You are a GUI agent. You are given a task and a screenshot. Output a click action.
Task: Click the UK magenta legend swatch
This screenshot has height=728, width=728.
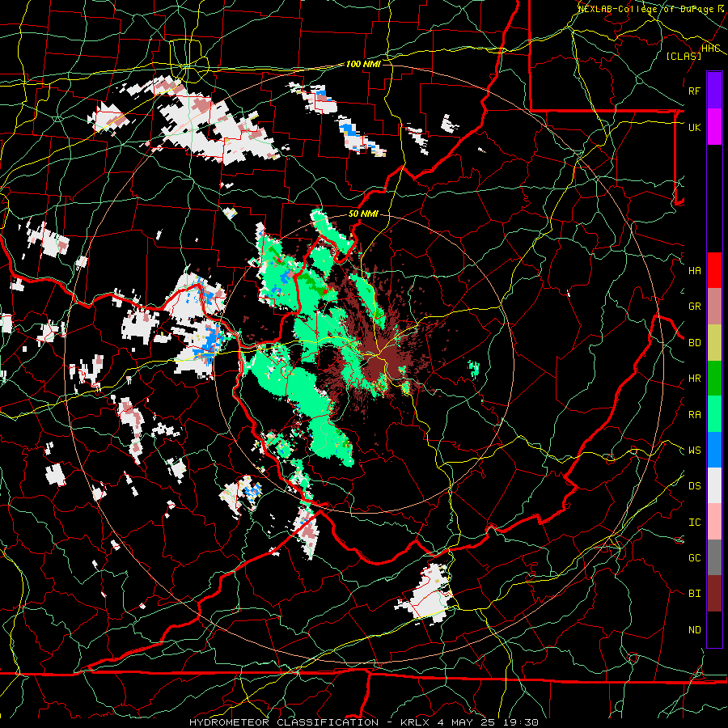coord(714,127)
